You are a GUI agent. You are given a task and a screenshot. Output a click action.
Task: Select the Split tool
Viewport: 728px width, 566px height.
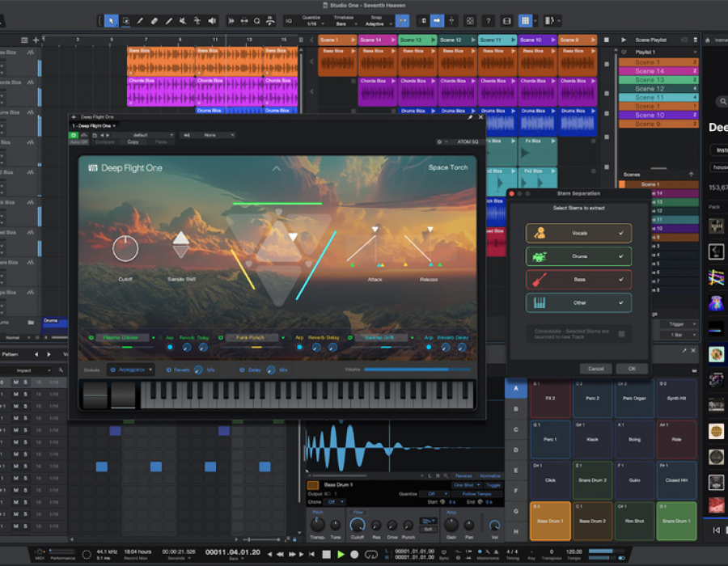pyautogui.click(x=140, y=20)
